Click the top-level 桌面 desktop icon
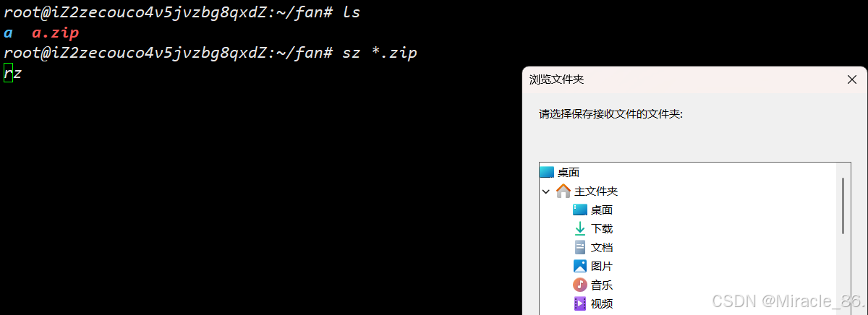This screenshot has width=868, height=315. pyautogui.click(x=547, y=172)
